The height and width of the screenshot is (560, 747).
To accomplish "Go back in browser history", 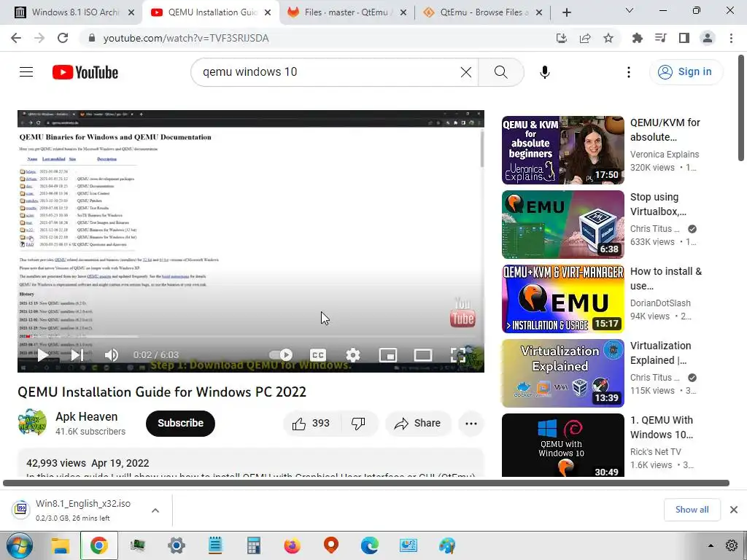I will pos(16,38).
